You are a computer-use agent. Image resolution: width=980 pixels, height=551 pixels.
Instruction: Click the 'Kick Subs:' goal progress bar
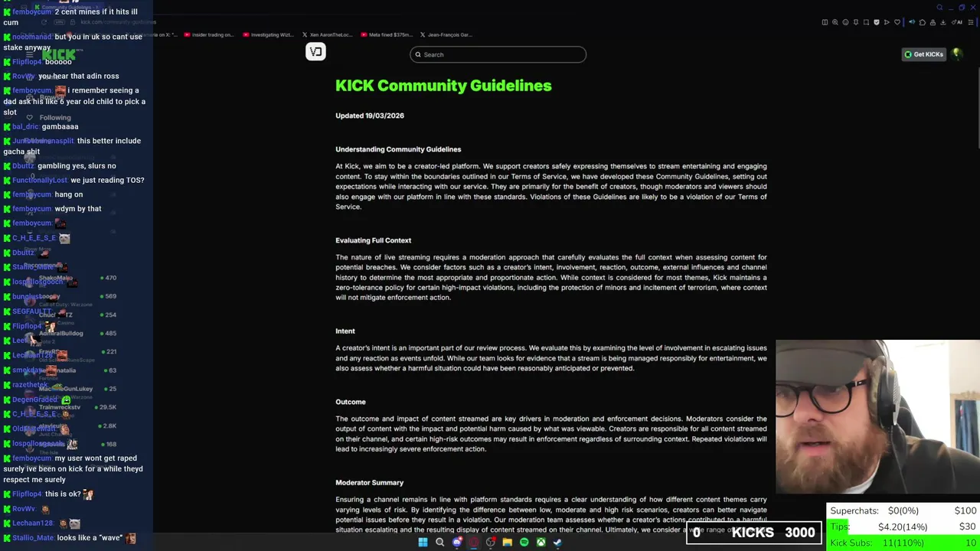(903, 543)
